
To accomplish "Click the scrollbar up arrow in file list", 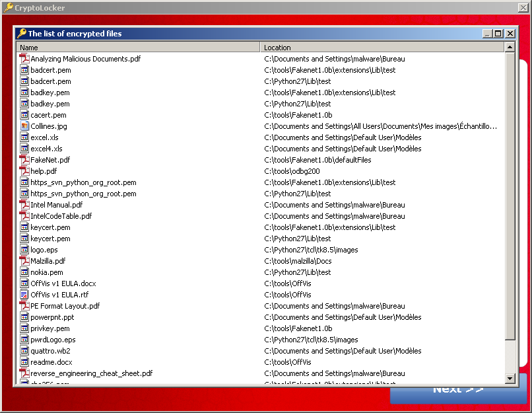I will pyautogui.click(x=510, y=48).
